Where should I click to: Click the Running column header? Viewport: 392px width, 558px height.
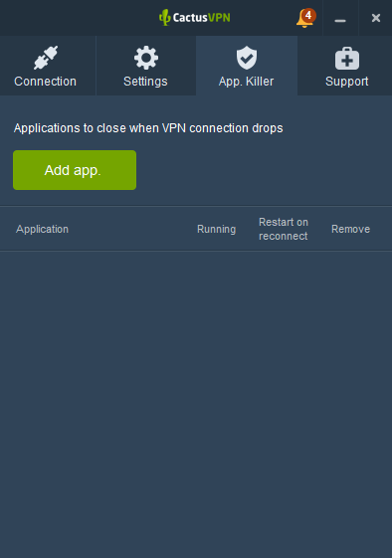coord(217,229)
